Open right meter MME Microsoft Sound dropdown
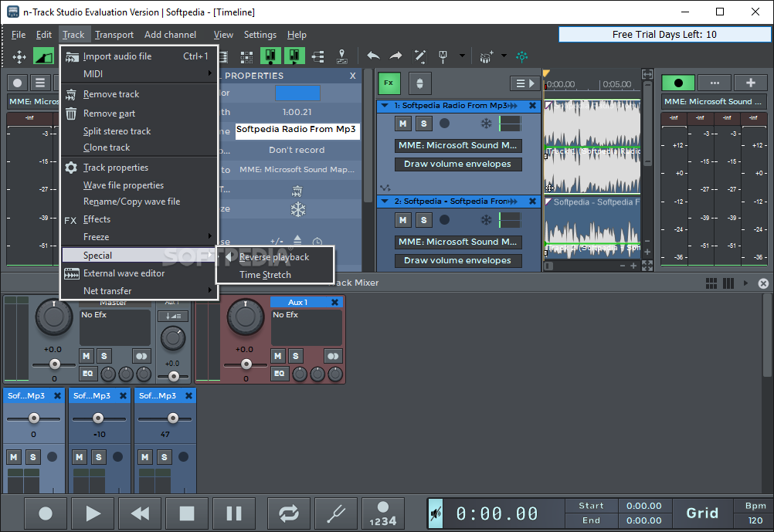The image size is (774, 532). [714, 102]
